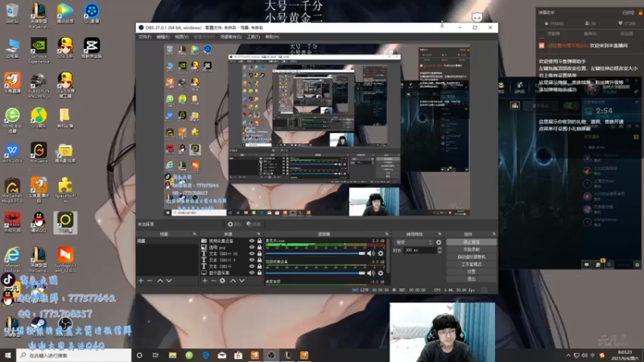Screen dimensions: 644x362
Task: Open the transition type dropdown
Action: click(413, 242)
